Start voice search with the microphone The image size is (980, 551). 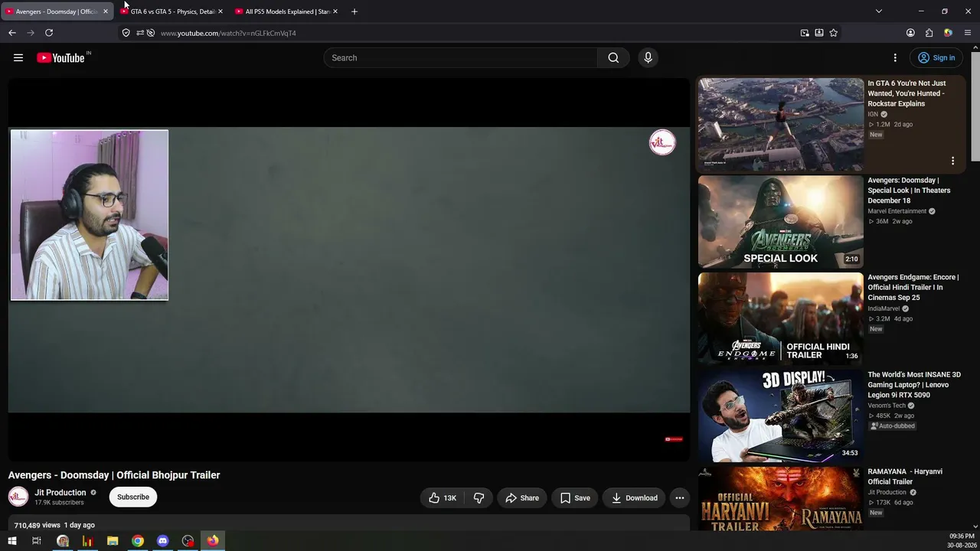point(648,57)
